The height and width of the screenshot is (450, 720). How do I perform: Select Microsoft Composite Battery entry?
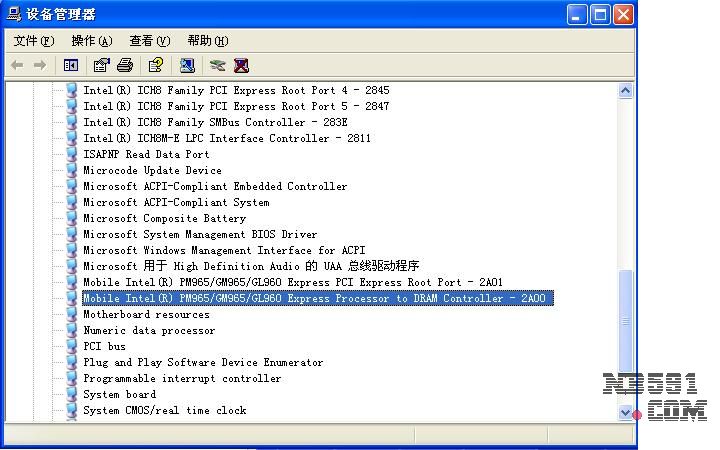pos(164,218)
